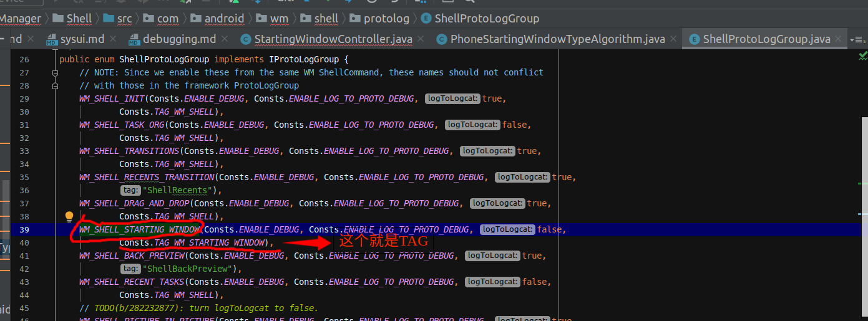Open the PhoneStartingWindowTypeAlgorithm.java tab
This screenshot has width=868, height=321.
click(557, 39)
